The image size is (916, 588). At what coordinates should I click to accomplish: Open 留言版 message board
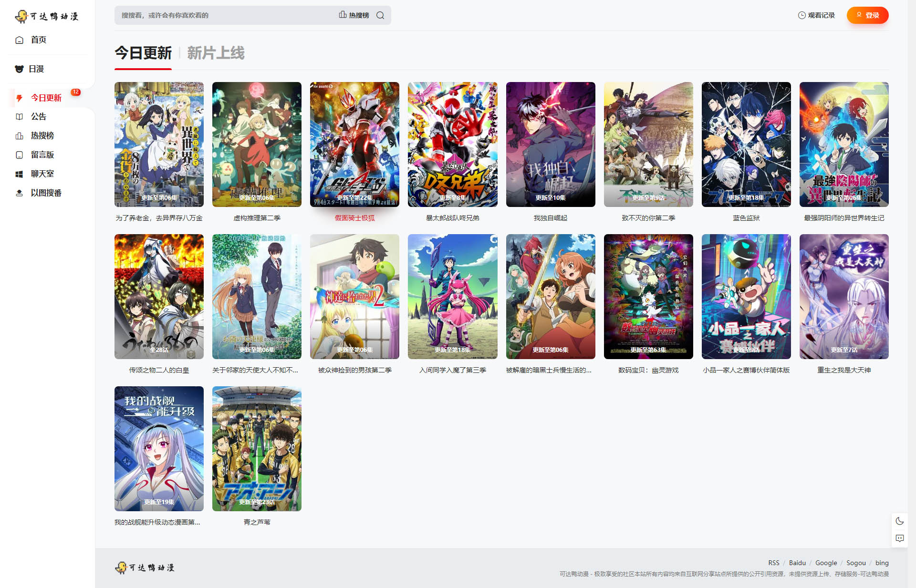point(42,155)
